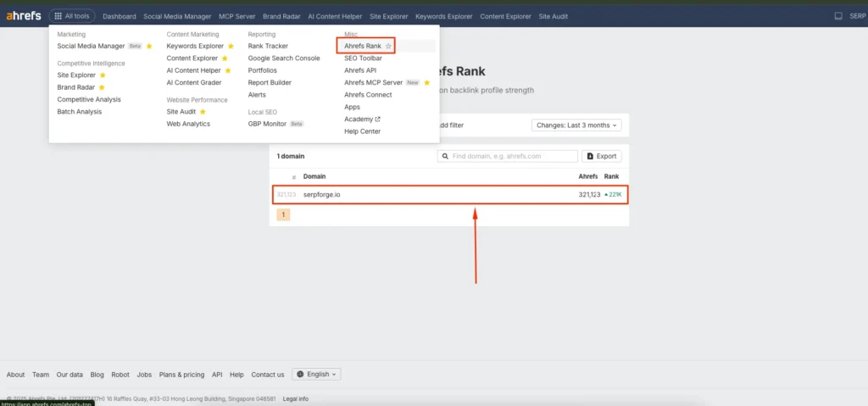
Task: Select Competitive Analysis from menu
Action: point(88,99)
